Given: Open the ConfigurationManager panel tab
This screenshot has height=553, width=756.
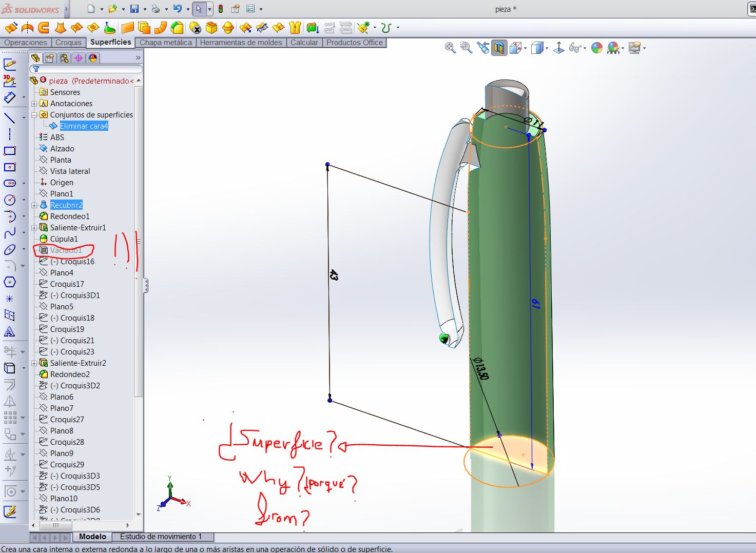Looking at the screenshot, I should coord(64,57).
